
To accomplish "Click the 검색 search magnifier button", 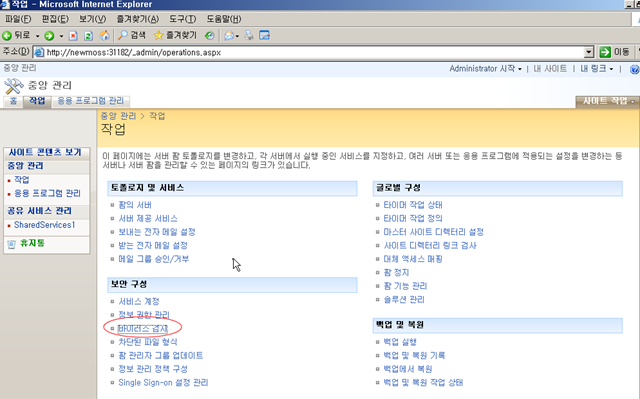I will point(131,35).
